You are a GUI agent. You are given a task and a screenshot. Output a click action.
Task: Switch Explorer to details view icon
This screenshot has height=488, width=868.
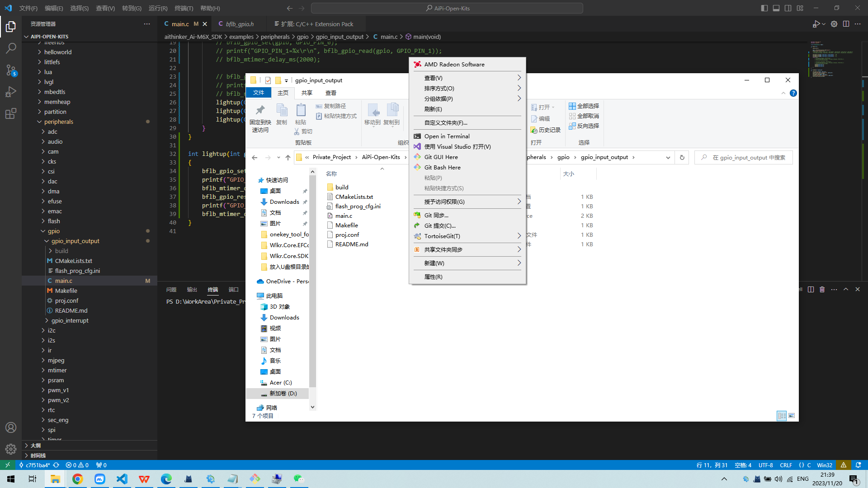782,416
